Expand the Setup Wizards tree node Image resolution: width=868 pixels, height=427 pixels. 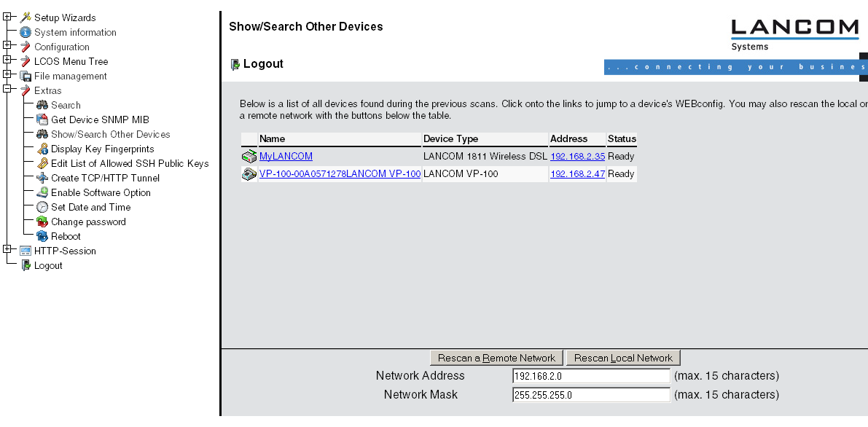pos(7,17)
